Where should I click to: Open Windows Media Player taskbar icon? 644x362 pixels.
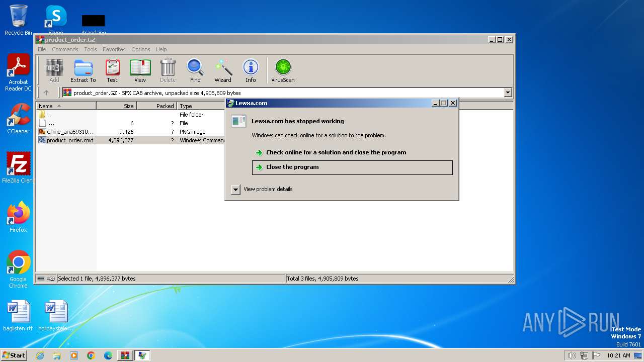[74, 355]
